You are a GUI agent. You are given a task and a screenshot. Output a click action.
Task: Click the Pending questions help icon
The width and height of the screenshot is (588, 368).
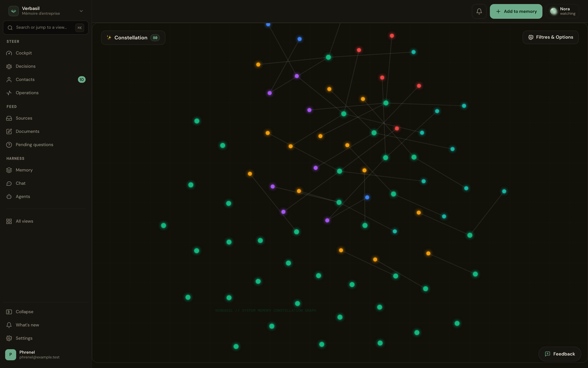(x=9, y=145)
